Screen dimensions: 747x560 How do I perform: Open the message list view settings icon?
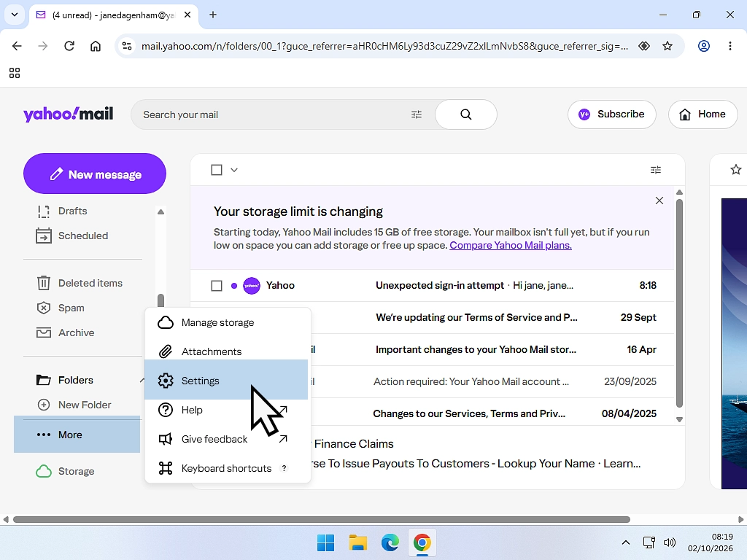coord(656,170)
